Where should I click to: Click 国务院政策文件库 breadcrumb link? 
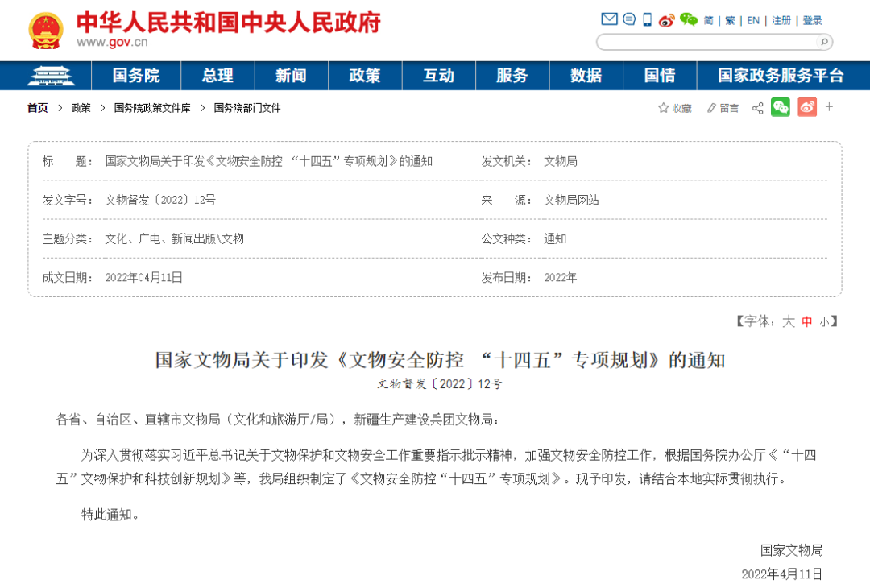click(152, 108)
